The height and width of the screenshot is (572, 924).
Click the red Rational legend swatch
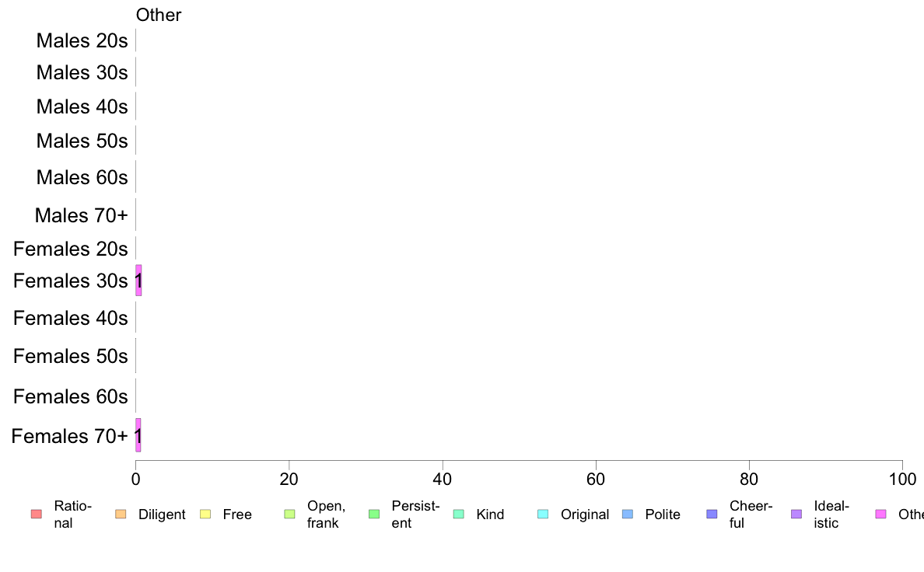click(36, 514)
